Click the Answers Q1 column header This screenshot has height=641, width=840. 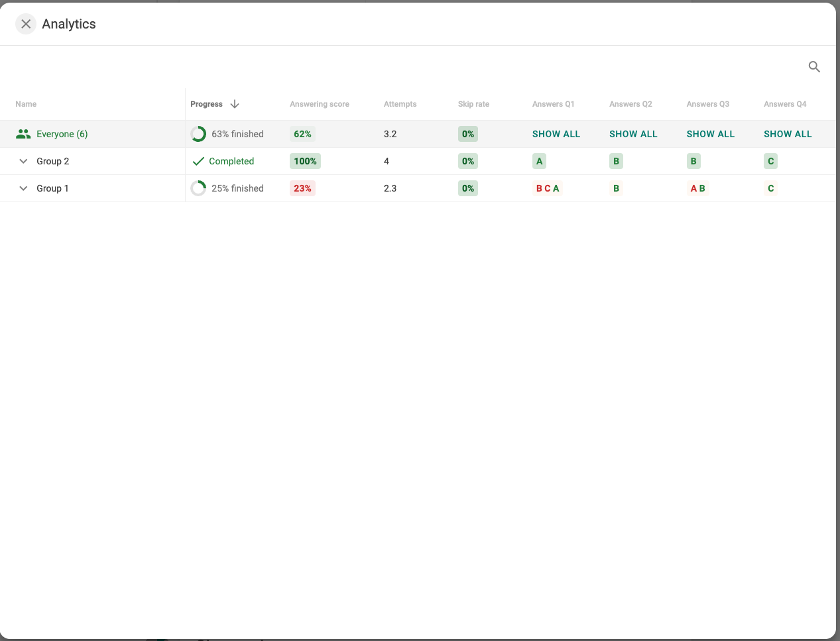coord(554,104)
